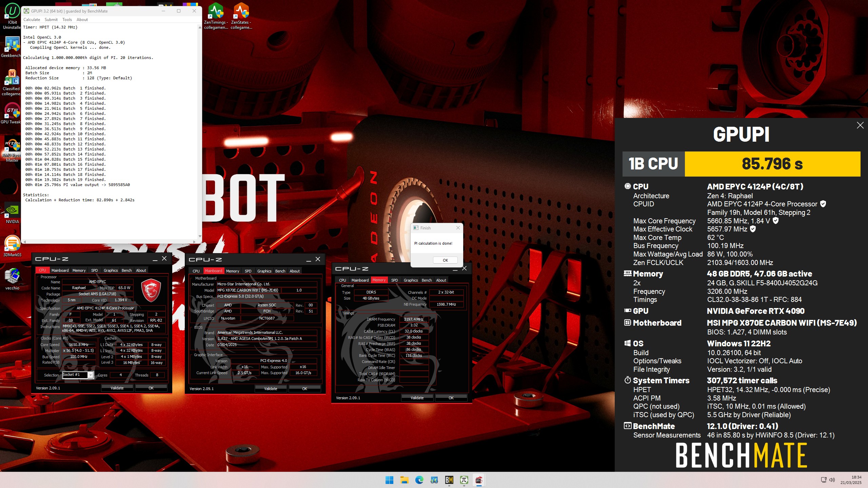This screenshot has width=868, height=488.
Task: Click the taskbar icon between Edge and BenchMate
Action: point(434,480)
